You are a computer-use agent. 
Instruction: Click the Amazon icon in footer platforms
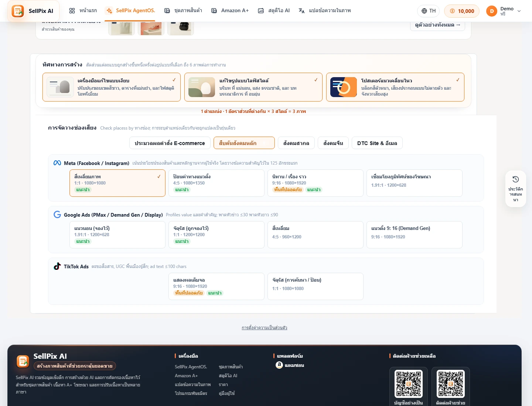tap(279, 365)
